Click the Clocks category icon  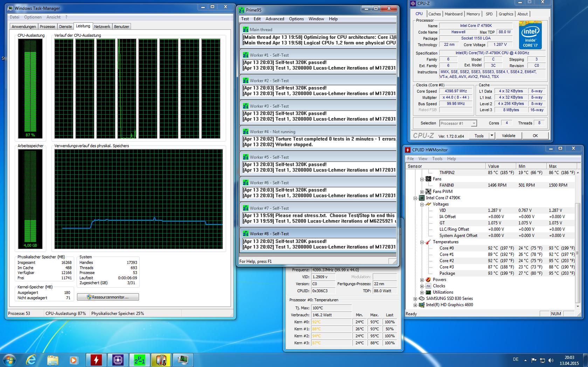coord(428,286)
